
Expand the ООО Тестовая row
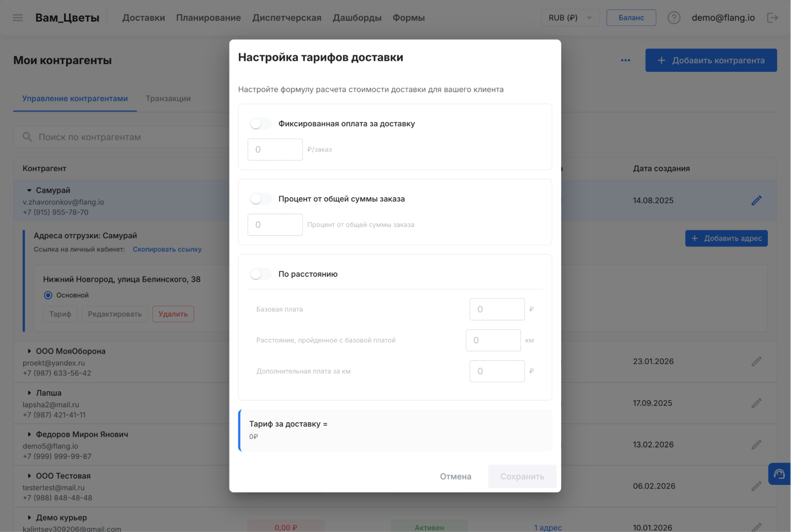29,476
